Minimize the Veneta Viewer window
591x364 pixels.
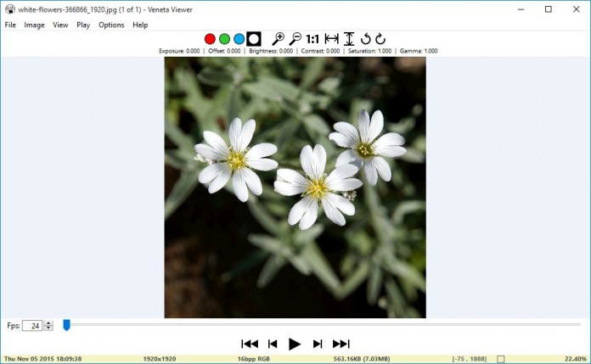[x=521, y=9]
